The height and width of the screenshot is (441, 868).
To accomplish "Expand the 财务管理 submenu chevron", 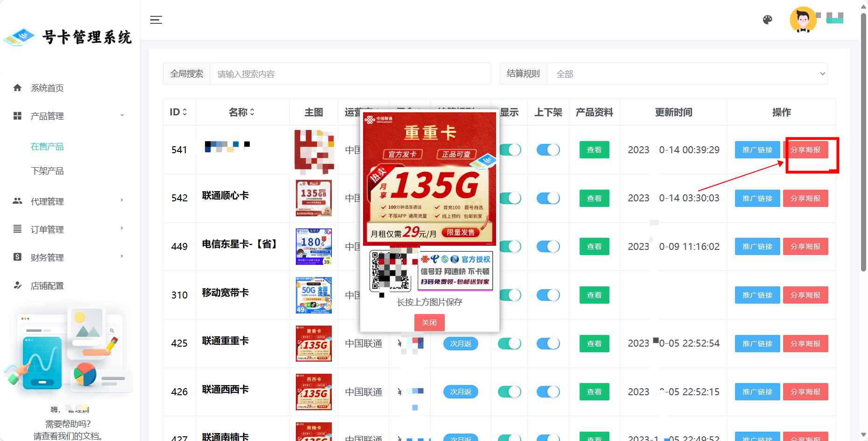I will pos(122,256).
